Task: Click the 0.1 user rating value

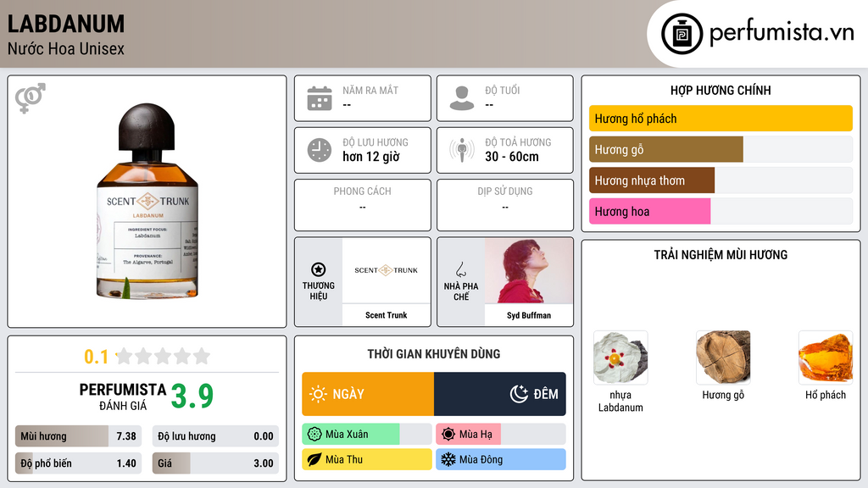Action: coord(97,357)
